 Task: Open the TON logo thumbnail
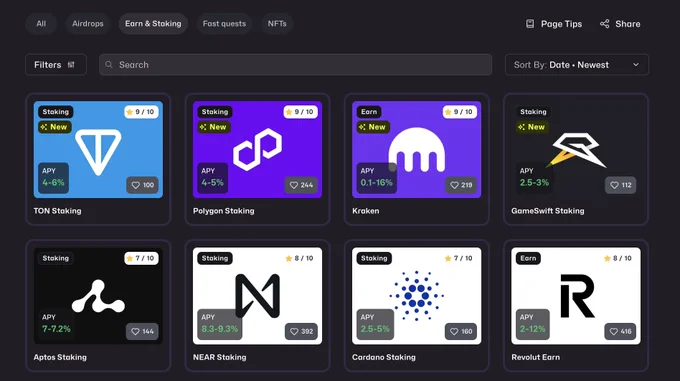(x=98, y=153)
